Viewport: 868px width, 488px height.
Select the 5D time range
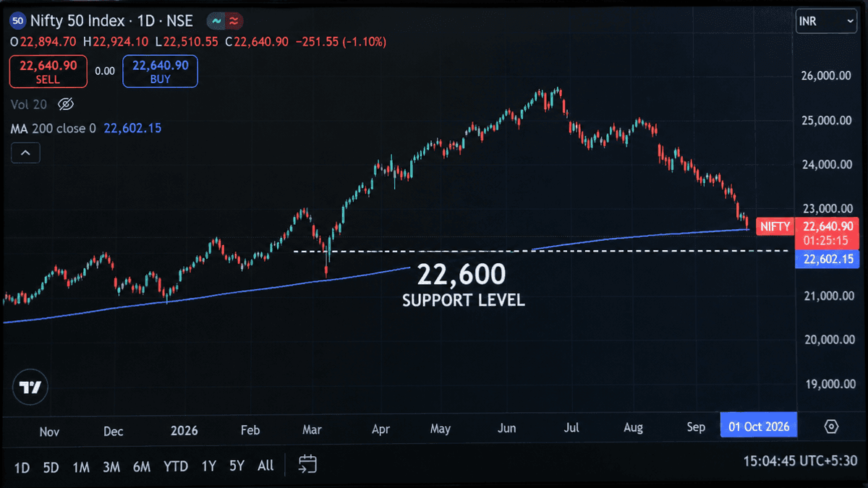pos(51,467)
